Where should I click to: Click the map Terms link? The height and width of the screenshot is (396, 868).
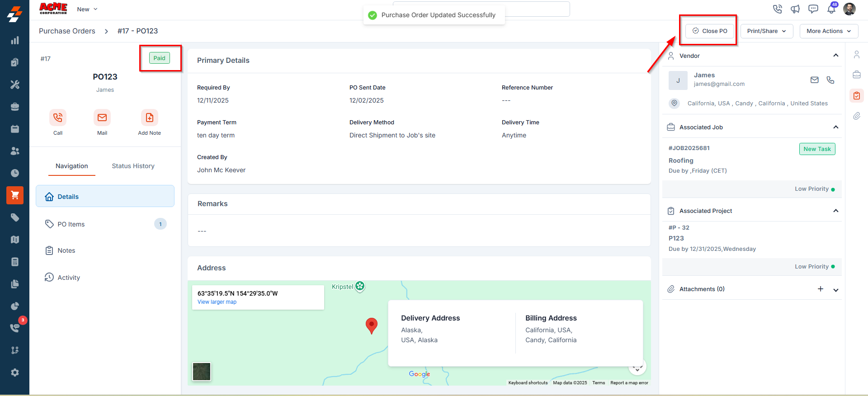point(599,383)
